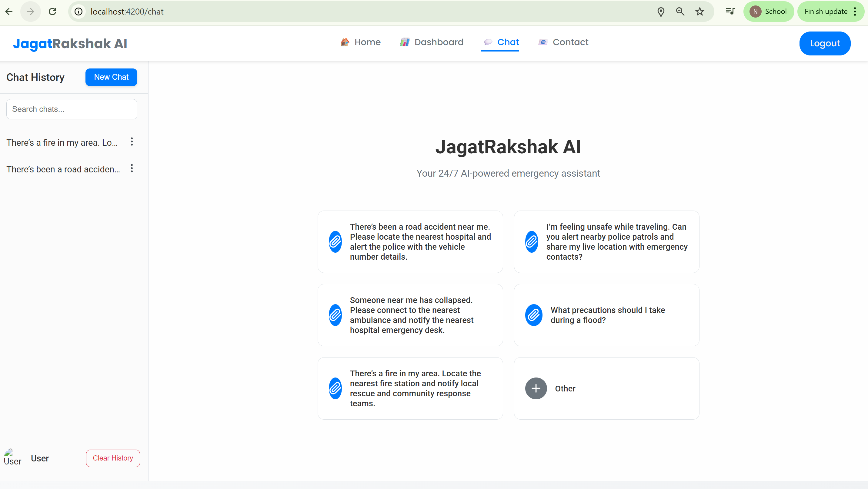Click paperclip icon on road accident card

coord(335,241)
